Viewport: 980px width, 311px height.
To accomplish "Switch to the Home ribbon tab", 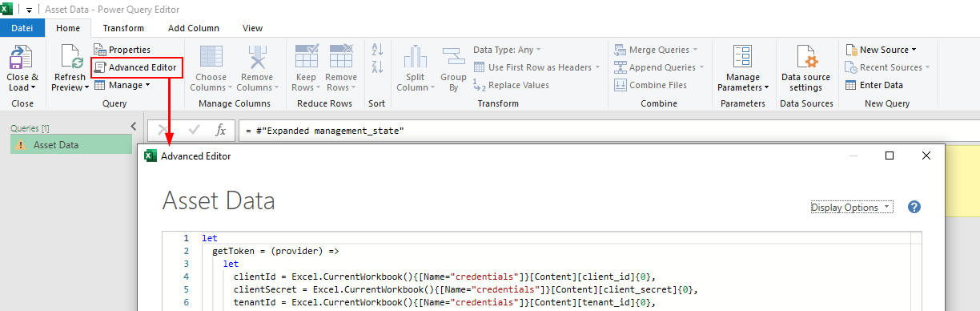I will tap(68, 28).
